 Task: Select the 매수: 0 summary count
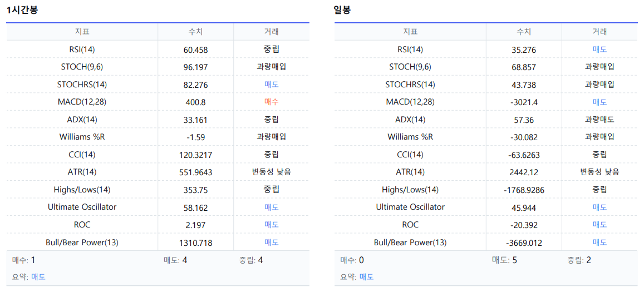[x=352, y=260]
